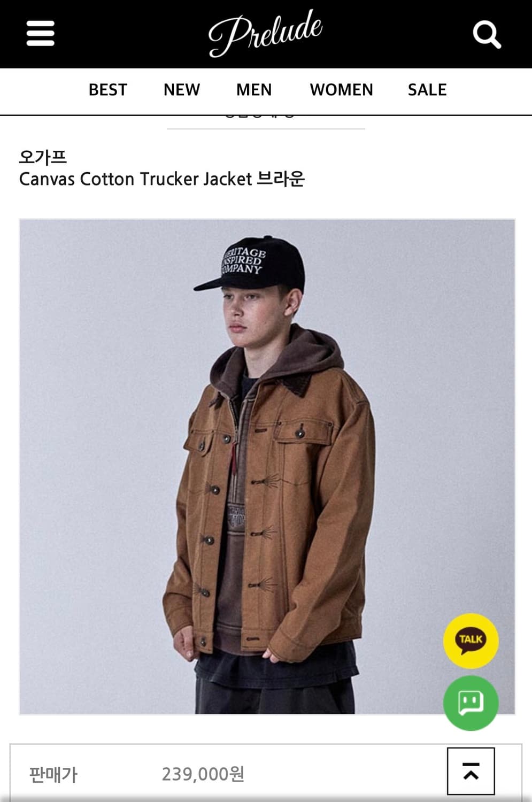Click the 오가프 brand name link
532x802 pixels.
[43, 157]
